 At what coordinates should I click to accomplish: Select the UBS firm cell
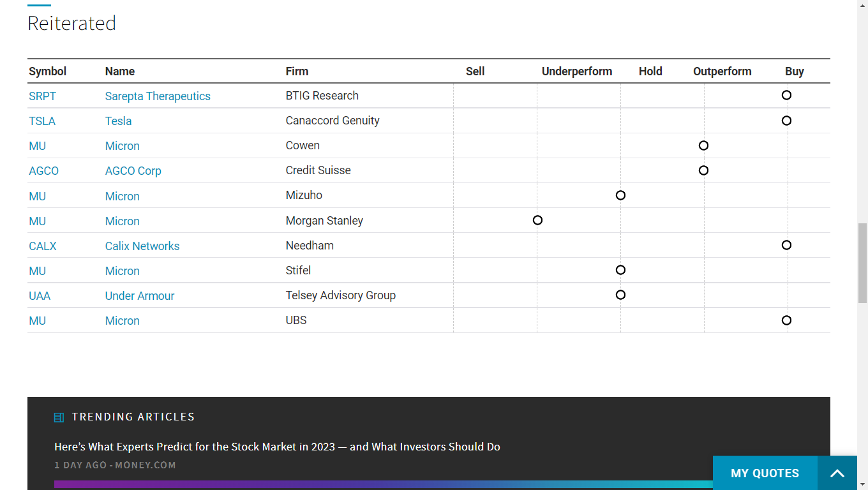coord(296,320)
